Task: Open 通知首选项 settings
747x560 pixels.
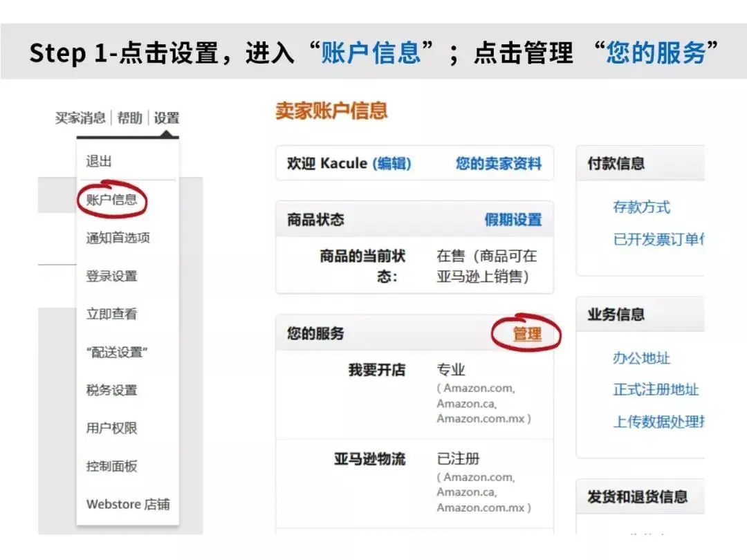Action: coord(118,237)
